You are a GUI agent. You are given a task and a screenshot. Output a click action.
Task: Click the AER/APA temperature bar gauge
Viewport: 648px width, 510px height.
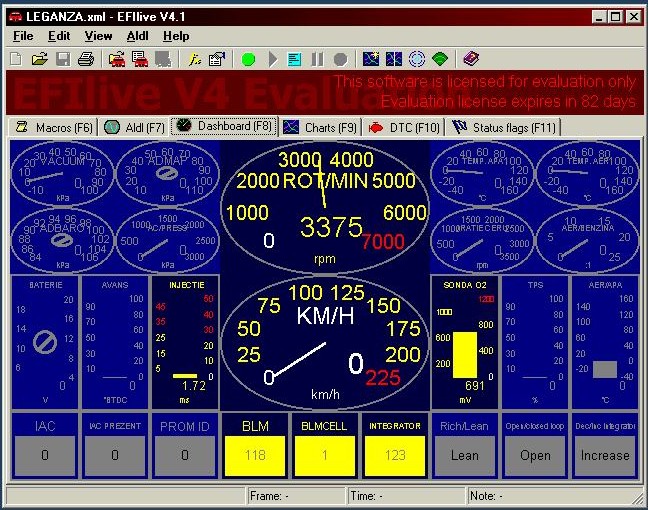click(x=605, y=342)
